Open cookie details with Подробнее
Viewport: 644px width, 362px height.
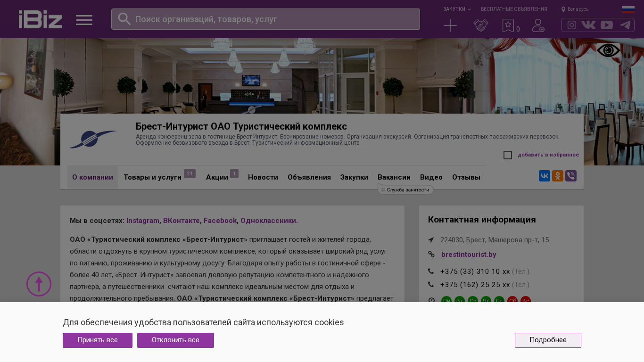tap(548, 340)
